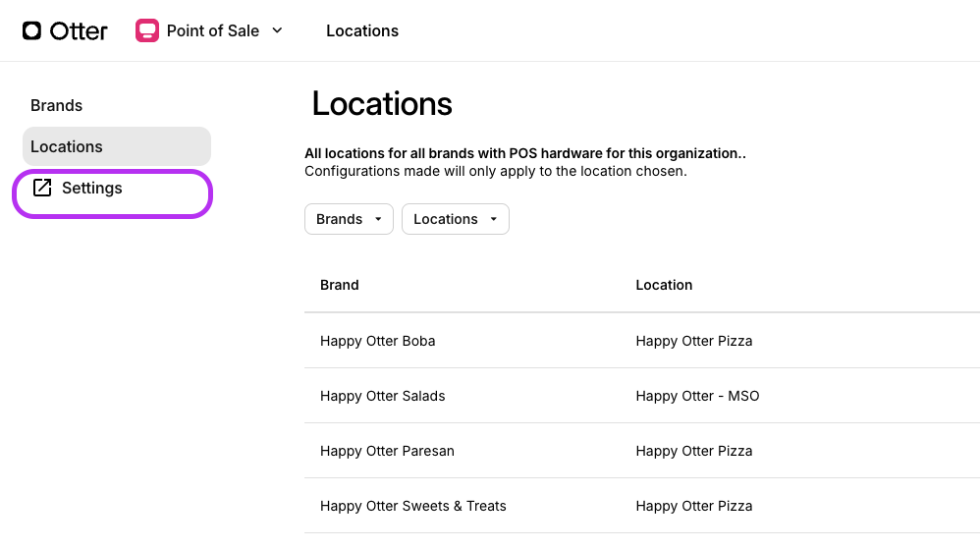Click the Otter logo icon
The width and height of the screenshot is (980, 550).
click(x=32, y=30)
